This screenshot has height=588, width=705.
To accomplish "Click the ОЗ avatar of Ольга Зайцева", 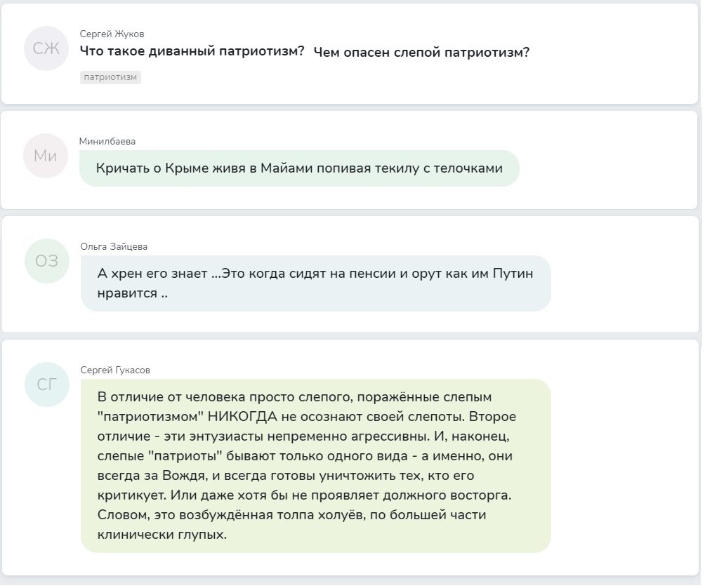I will coord(47,261).
